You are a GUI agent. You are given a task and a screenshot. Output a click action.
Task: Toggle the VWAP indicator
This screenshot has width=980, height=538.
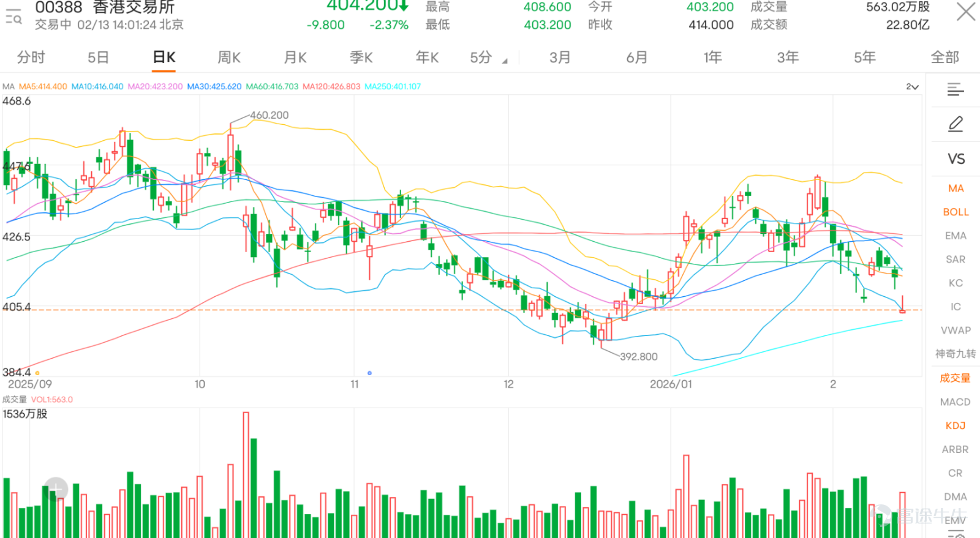coord(956,331)
